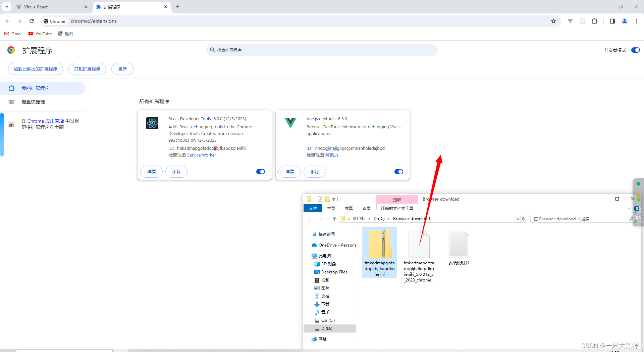Click the Browser download search box
This screenshot has height=352, width=644.
[x=582, y=219]
